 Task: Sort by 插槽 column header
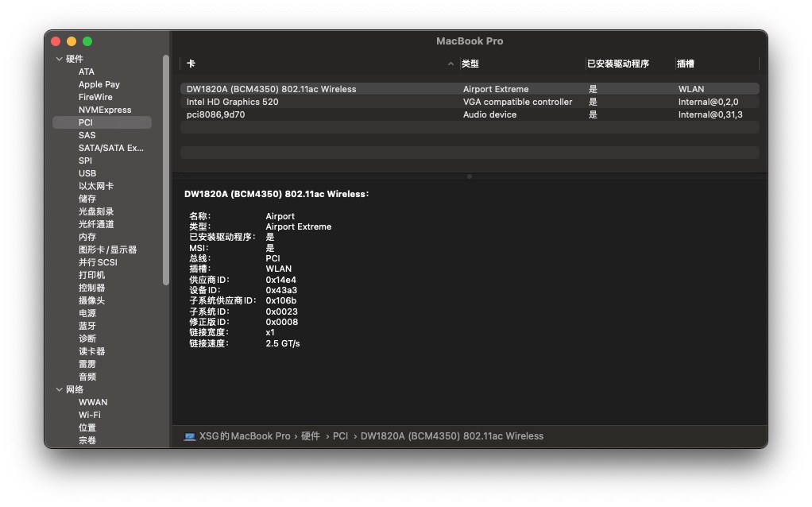[686, 64]
